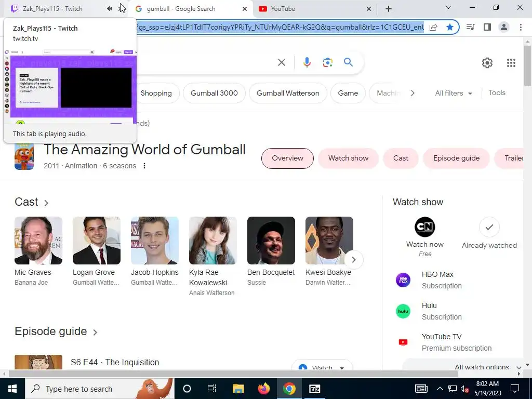
Task: Open Cortana circle on taskbar
Action: click(x=187, y=389)
